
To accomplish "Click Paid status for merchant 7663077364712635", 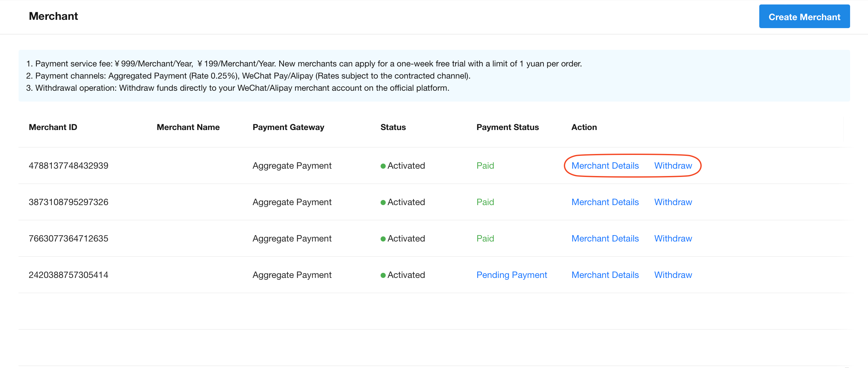I will coord(485,238).
